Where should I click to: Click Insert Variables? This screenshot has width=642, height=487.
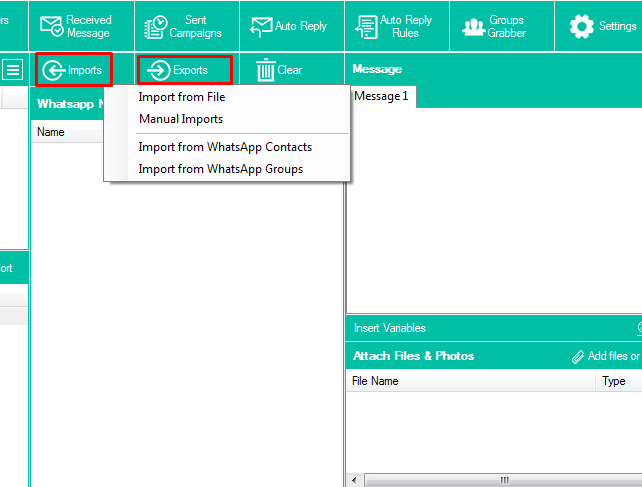tap(390, 328)
